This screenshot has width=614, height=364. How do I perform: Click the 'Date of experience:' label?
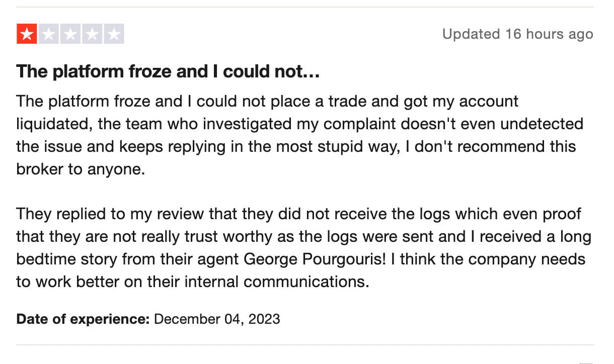pyautogui.click(x=83, y=319)
